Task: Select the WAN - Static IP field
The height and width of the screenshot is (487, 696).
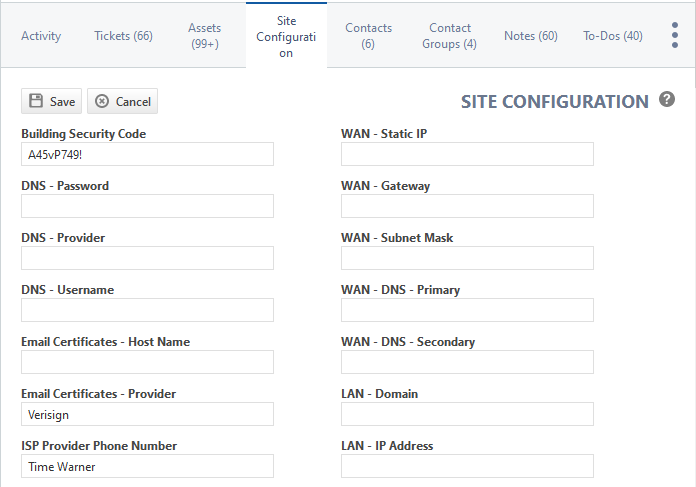Action: (x=467, y=154)
